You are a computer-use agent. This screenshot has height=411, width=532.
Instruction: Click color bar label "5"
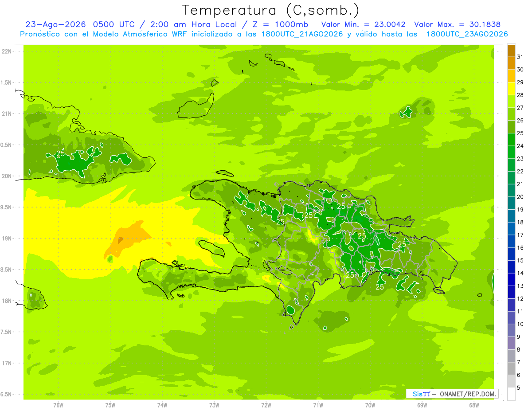coord(519,388)
